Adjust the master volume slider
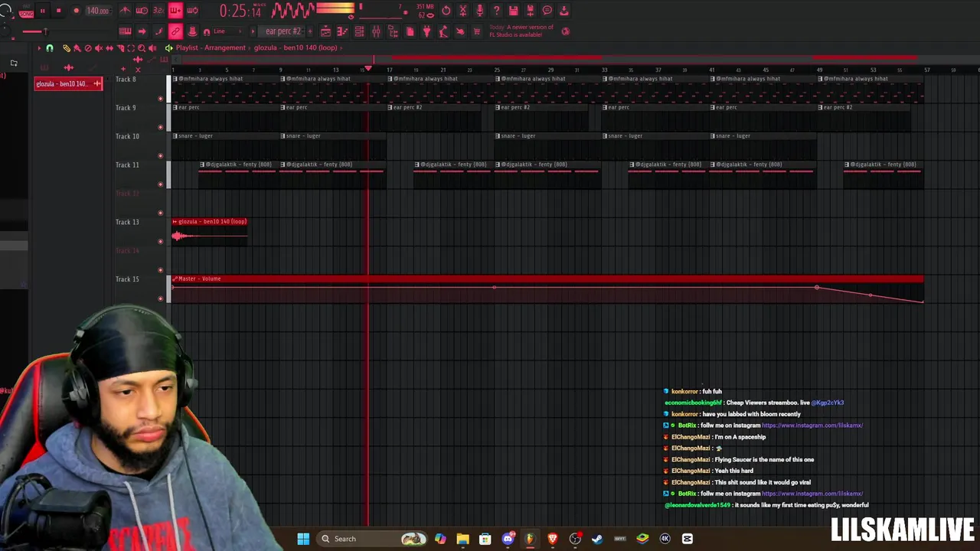The width and height of the screenshot is (980, 551). pyautogui.click(x=46, y=31)
